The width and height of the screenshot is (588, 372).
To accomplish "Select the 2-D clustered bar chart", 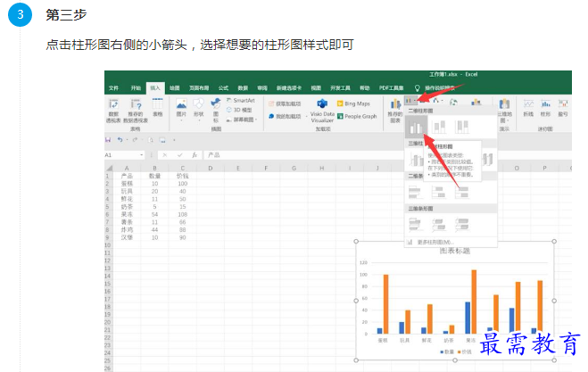I will [415, 193].
